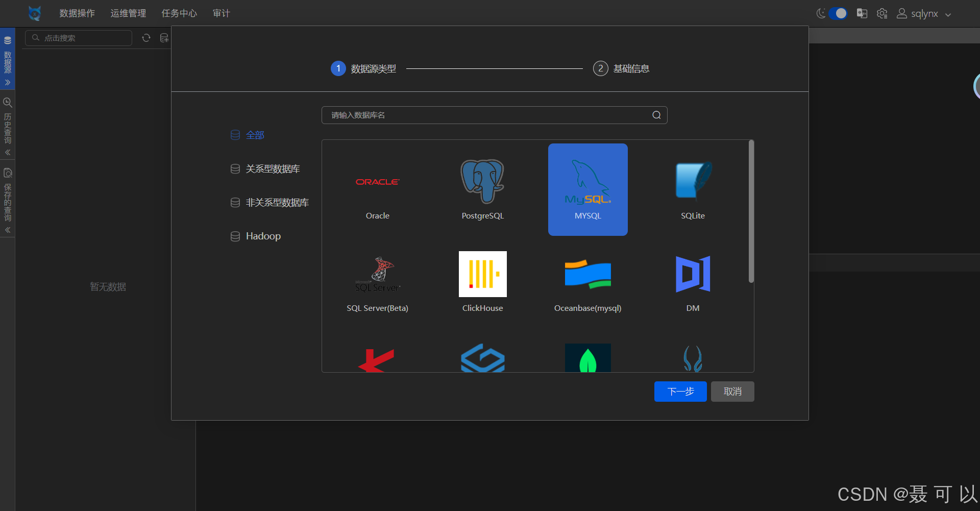980x511 pixels.
Task: Choose SQL Server(Beta) data source
Action: point(378,282)
